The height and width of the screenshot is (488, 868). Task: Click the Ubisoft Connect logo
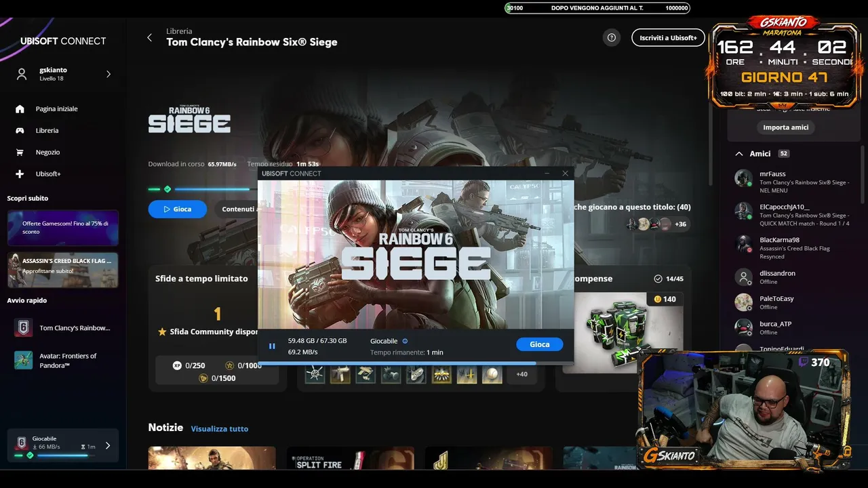click(x=63, y=41)
